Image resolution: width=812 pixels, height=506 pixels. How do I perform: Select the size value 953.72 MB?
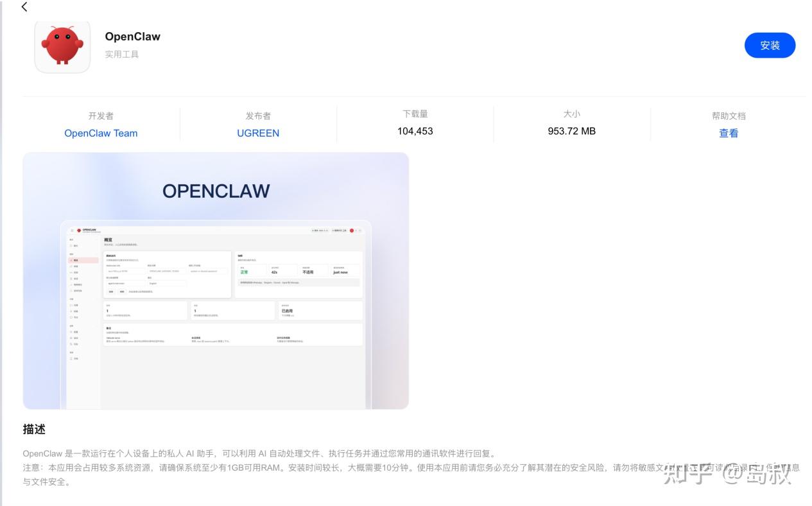tap(571, 131)
